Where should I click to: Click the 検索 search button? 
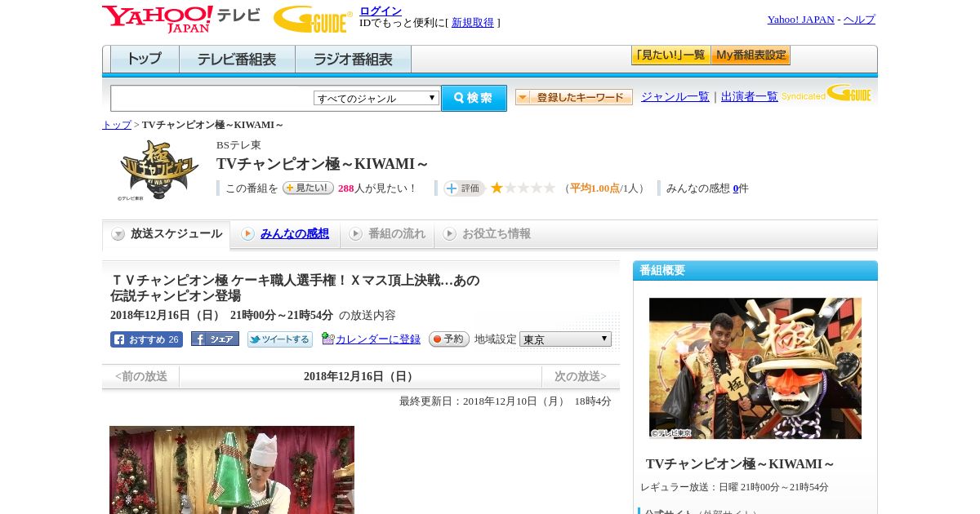[x=474, y=98]
